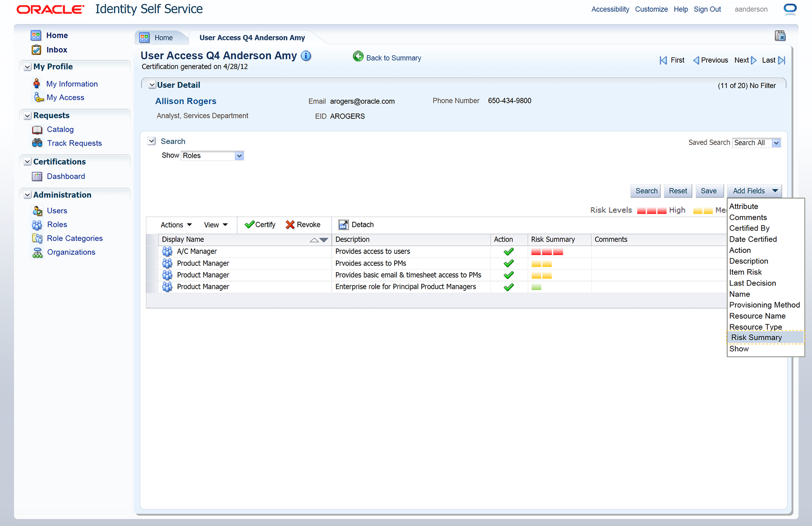
Task: Click the Help link
Action: [x=681, y=9]
